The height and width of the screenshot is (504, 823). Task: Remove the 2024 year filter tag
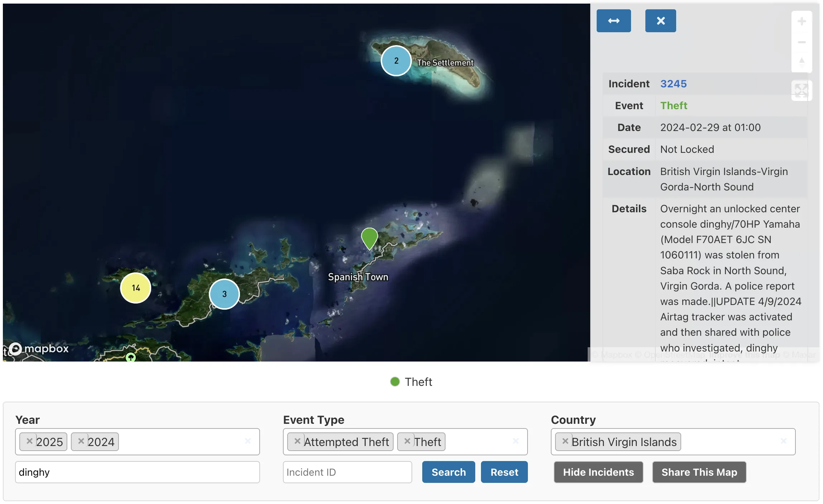[x=81, y=441]
